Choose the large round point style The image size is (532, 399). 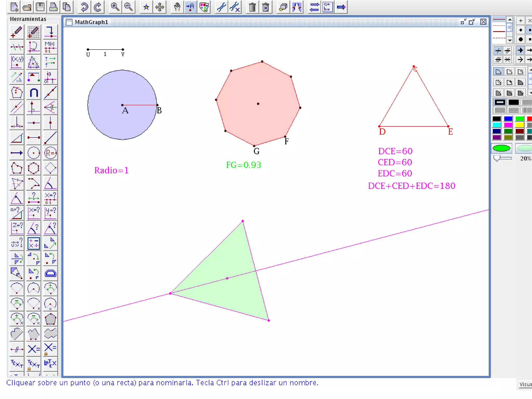[x=521, y=40]
